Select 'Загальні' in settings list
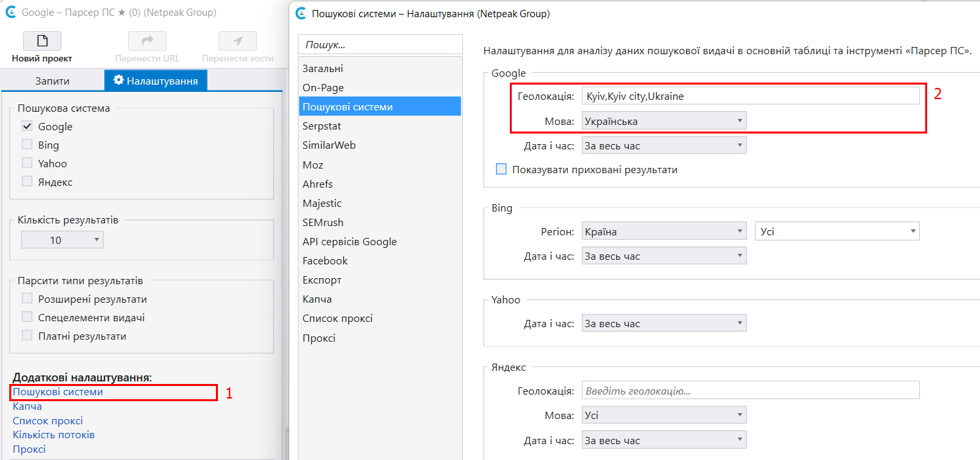The width and height of the screenshot is (980, 460). [x=380, y=68]
